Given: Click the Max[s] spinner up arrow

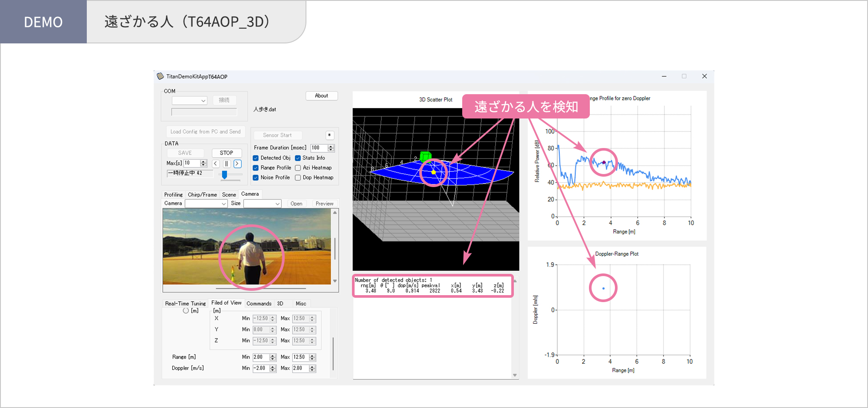Looking at the screenshot, I should (x=204, y=161).
